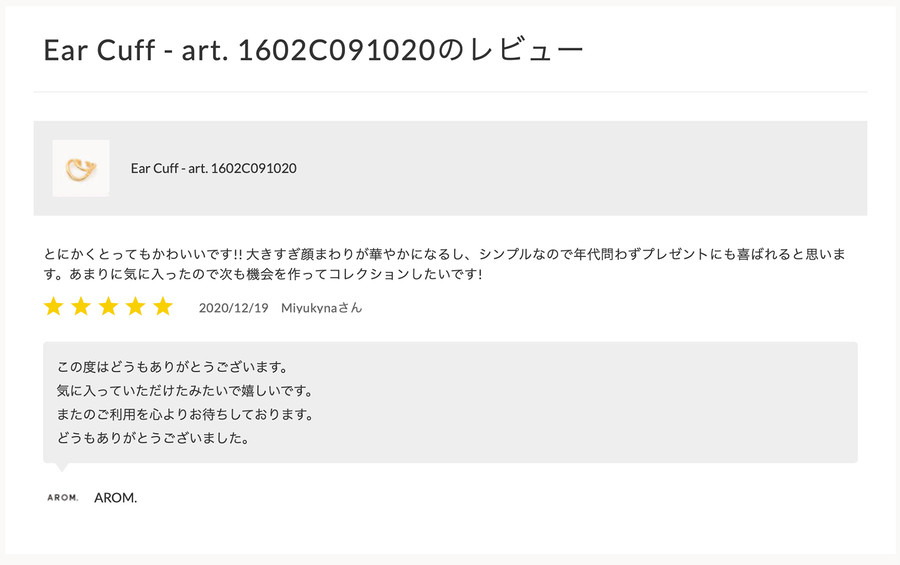Viewport: 900px width, 565px height.
Task: Click the speech bubble tail above AROM. logo
Action: [61, 467]
